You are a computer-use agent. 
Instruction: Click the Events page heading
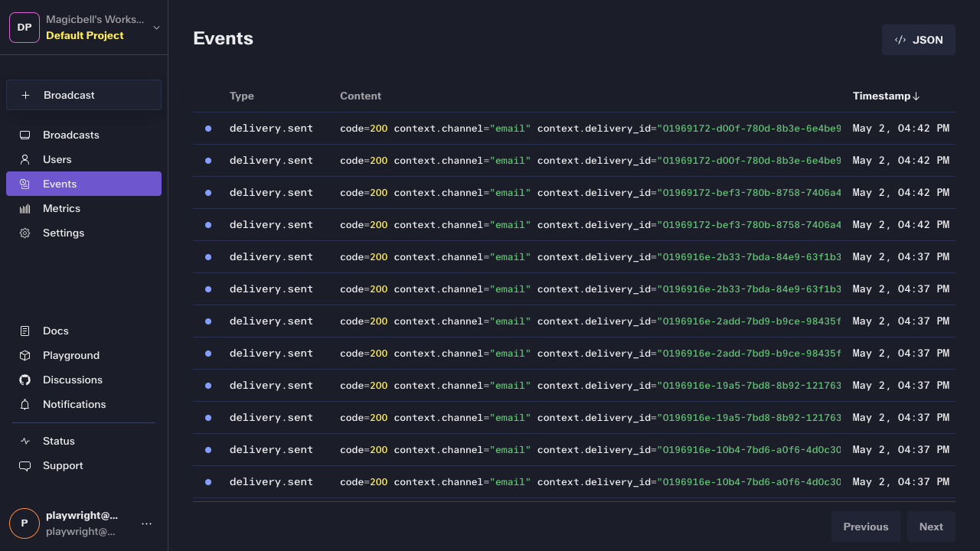223,38
